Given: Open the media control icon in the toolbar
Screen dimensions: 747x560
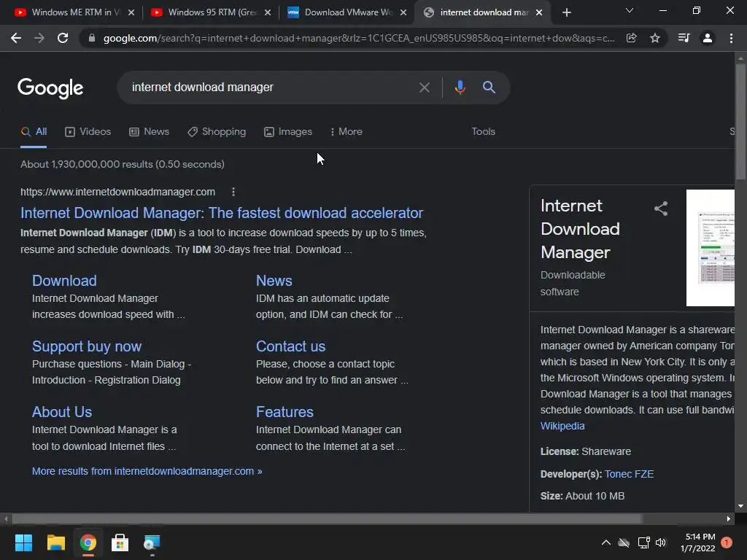Looking at the screenshot, I should coord(684,38).
